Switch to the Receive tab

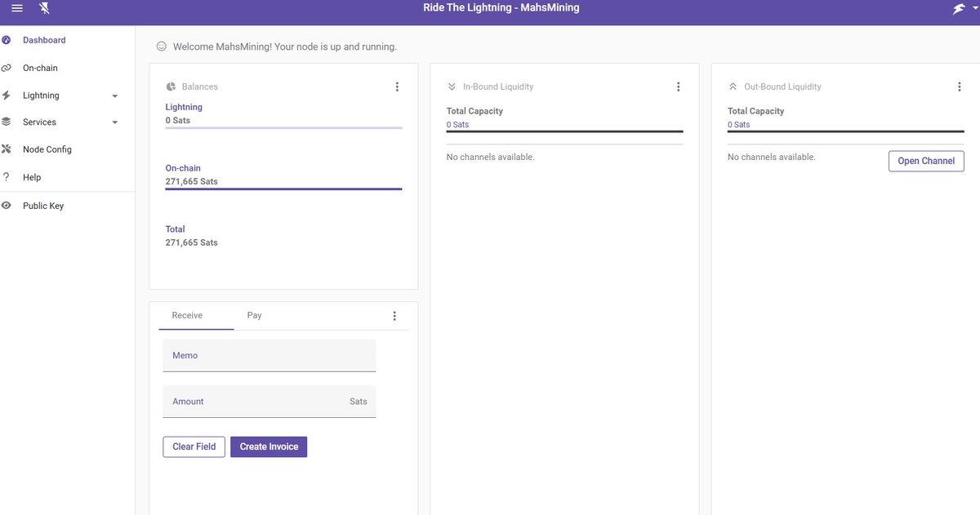tap(187, 315)
